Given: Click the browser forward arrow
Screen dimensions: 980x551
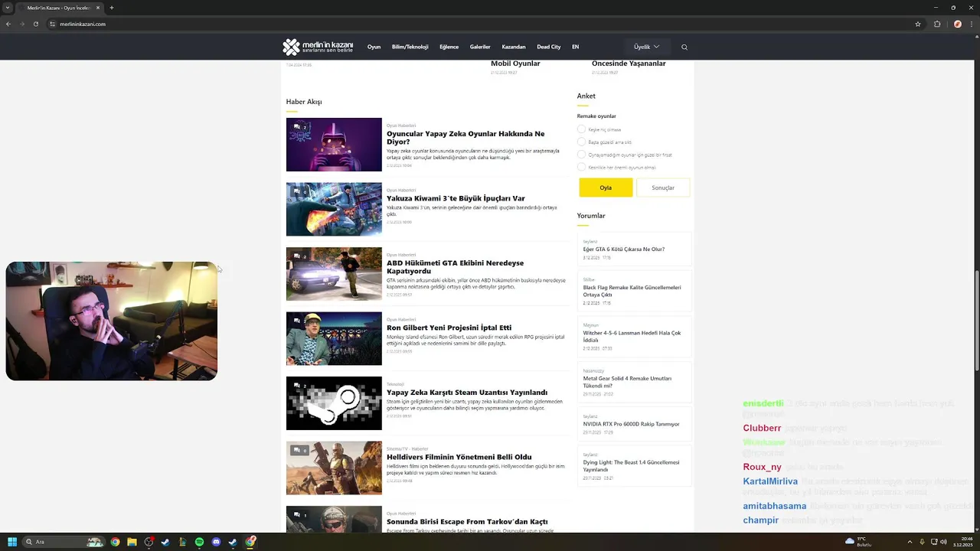Looking at the screenshot, I should click(21, 24).
